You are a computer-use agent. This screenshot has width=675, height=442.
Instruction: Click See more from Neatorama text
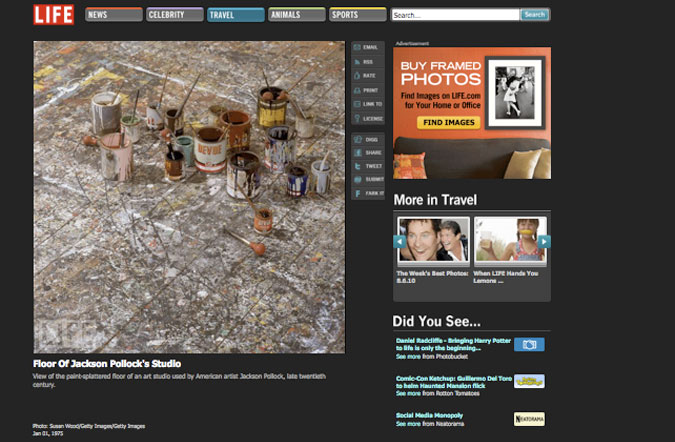pyautogui.click(x=430, y=423)
